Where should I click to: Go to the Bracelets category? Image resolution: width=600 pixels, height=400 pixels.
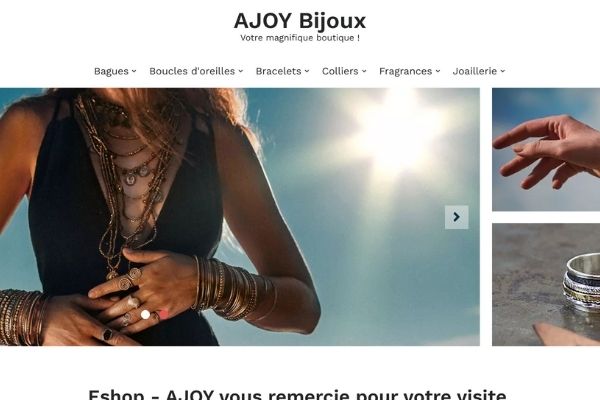pyautogui.click(x=279, y=71)
